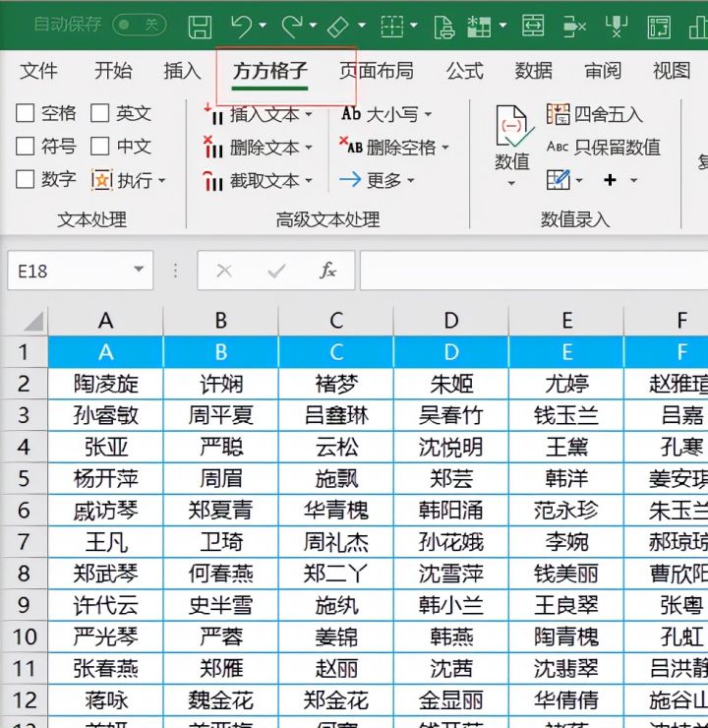Click the 四舍五入 icon
Screen dimensions: 708x728
[x=558, y=114]
